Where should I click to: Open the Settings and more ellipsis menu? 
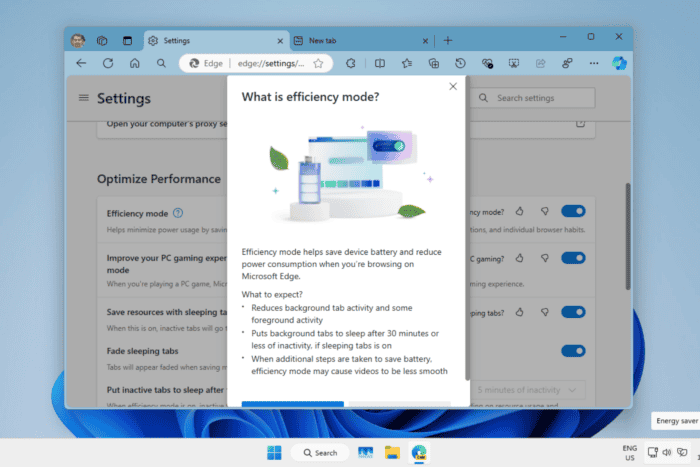coord(594,63)
